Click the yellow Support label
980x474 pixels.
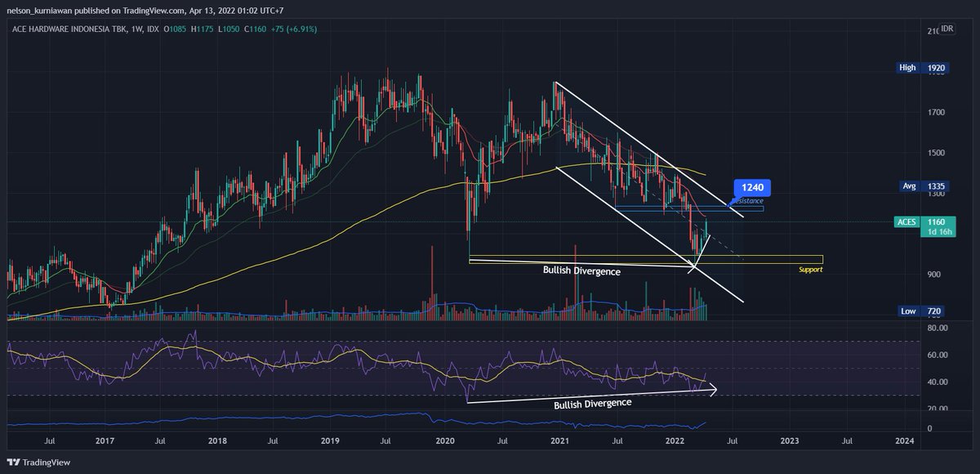[810, 269]
